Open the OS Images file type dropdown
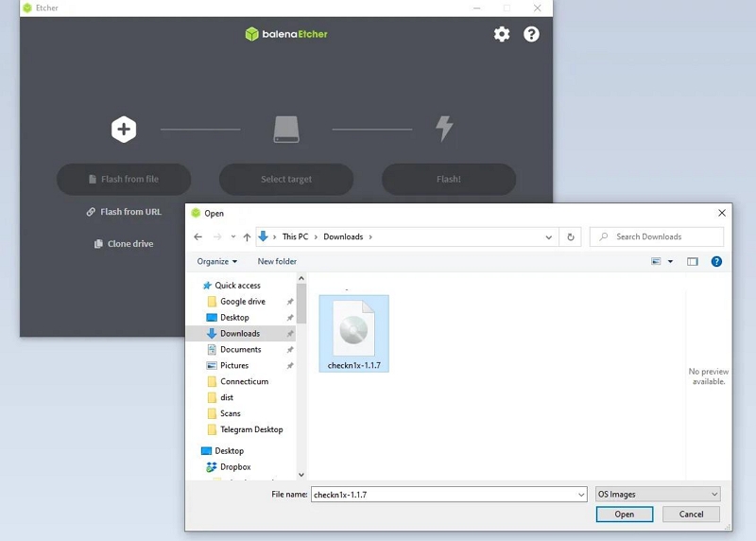This screenshot has width=756, height=541. (658, 495)
